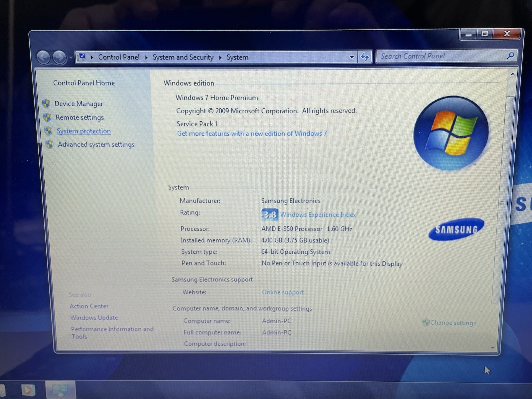Open the Windows Experience Index link

click(318, 215)
